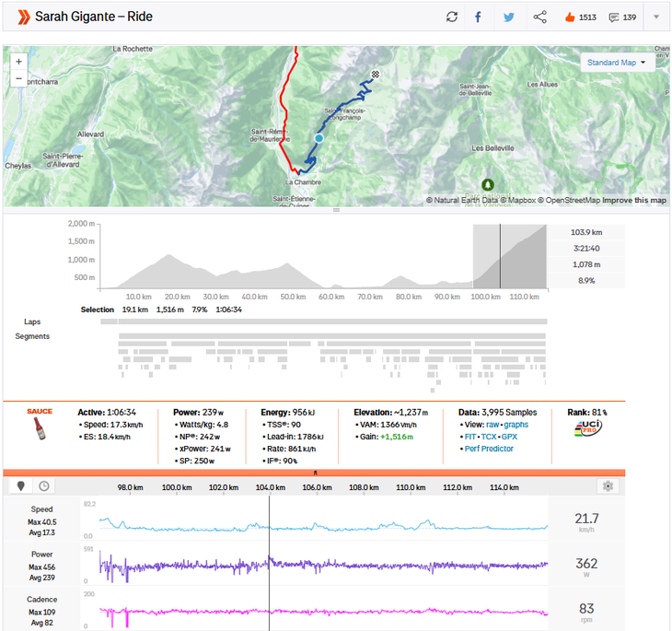Click the chart settings gear icon
The image size is (672, 631).
point(607,486)
